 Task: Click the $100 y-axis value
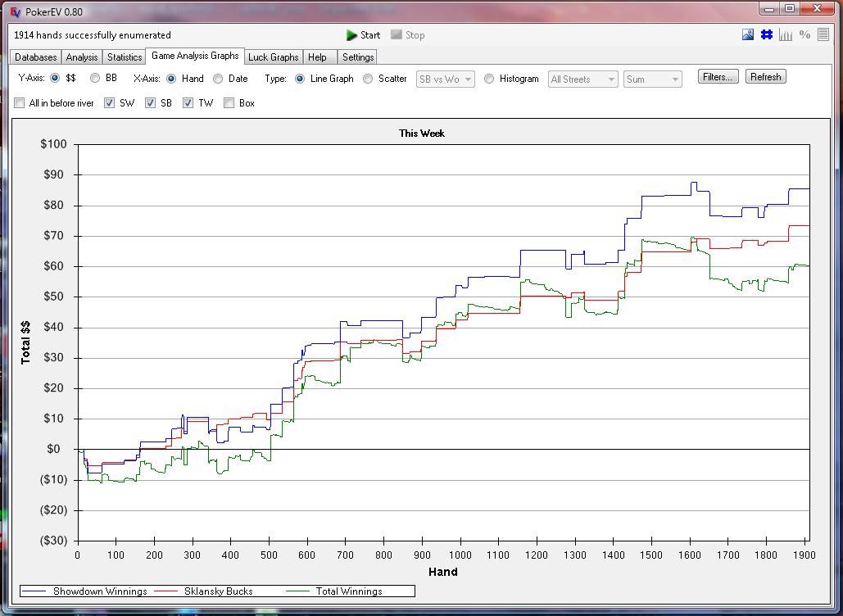[54, 144]
